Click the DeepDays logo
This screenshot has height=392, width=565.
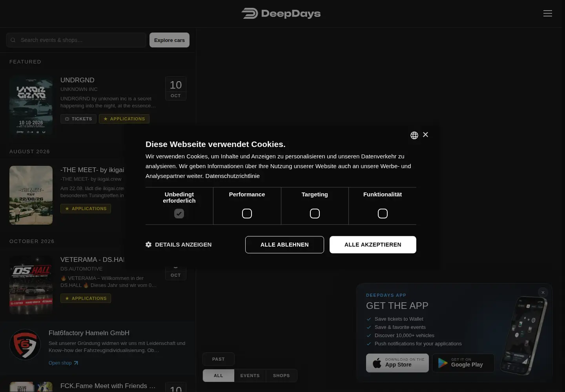click(x=281, y=13)
